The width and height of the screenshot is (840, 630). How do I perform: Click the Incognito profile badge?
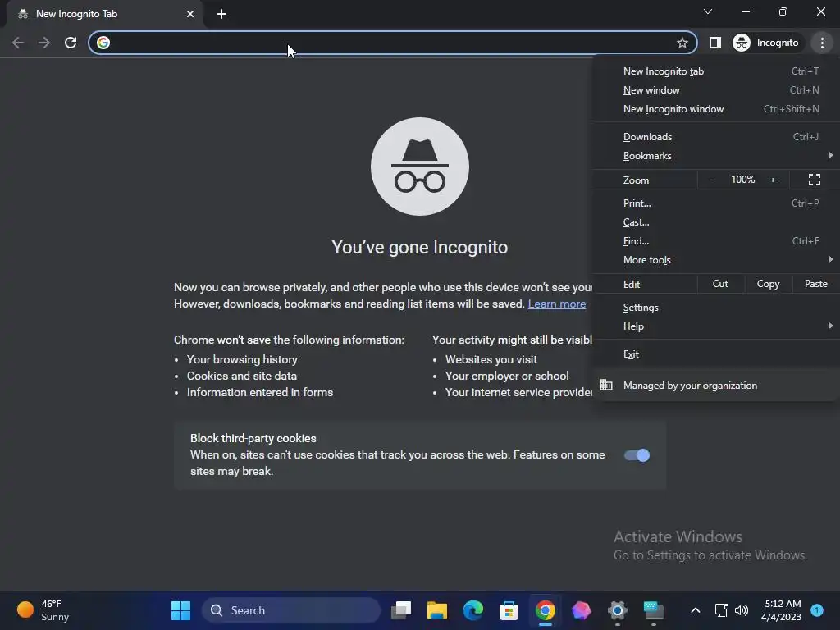click(x=766, y=43)
